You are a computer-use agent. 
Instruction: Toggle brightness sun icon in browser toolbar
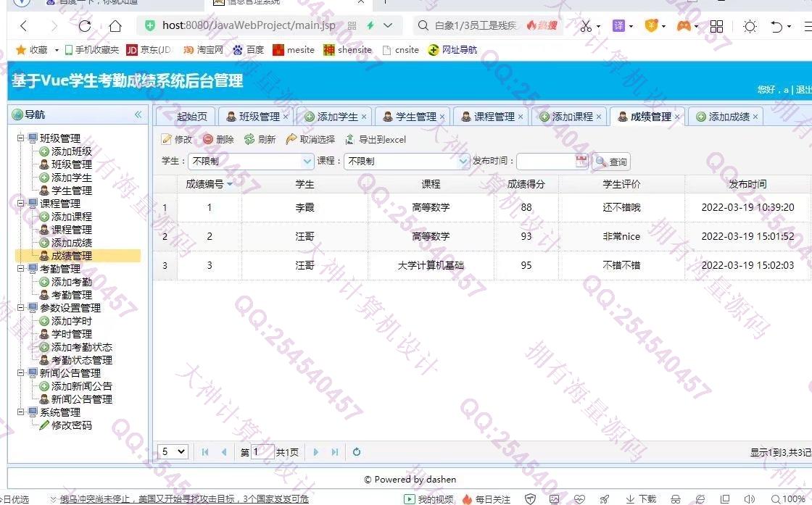click(x=750, y=26)
